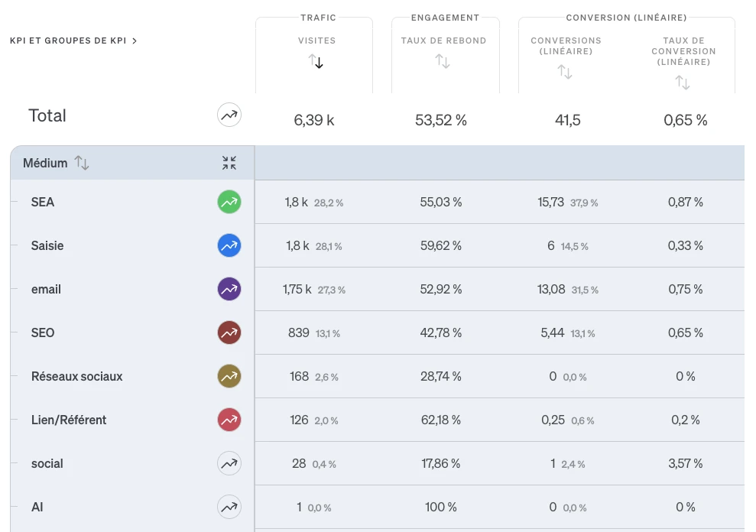
Task: Enable trend chart for AI row
Action: (229, 507)
